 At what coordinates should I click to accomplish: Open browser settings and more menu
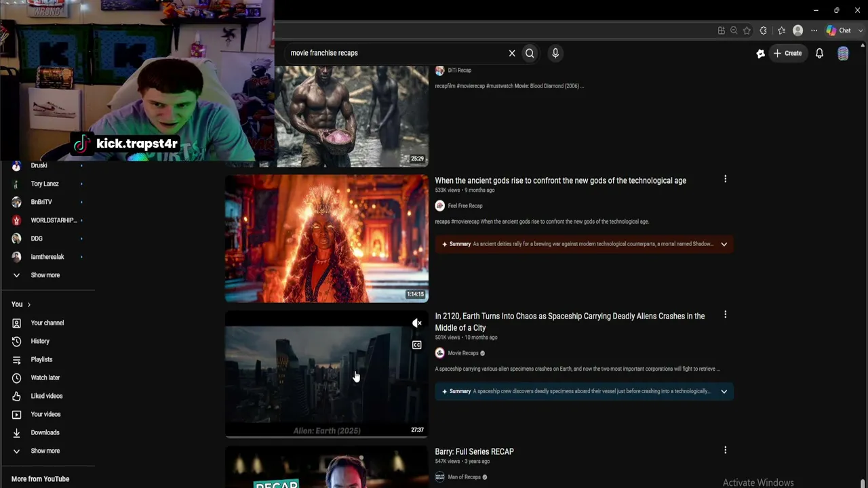click(x=814, y=30)
